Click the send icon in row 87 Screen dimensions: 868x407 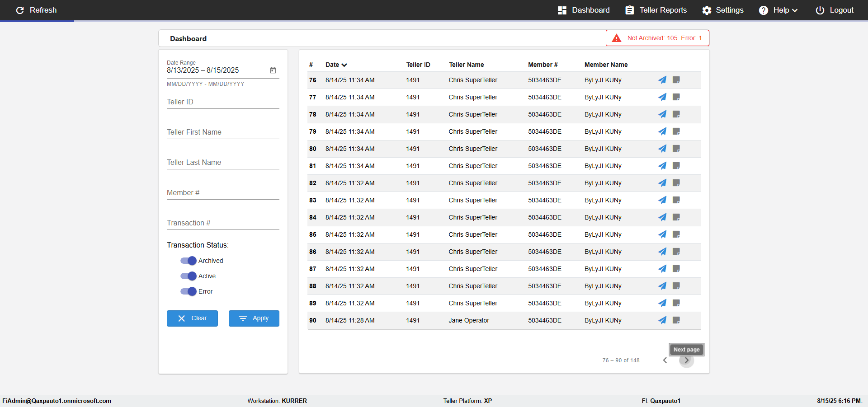(x=662, y=269)
